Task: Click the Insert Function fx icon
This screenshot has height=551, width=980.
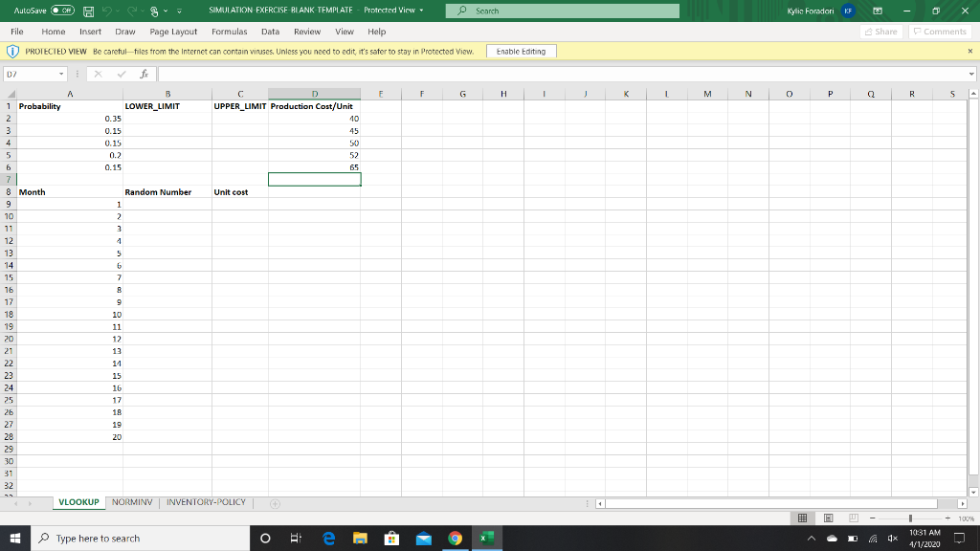Action: (144, 74)
